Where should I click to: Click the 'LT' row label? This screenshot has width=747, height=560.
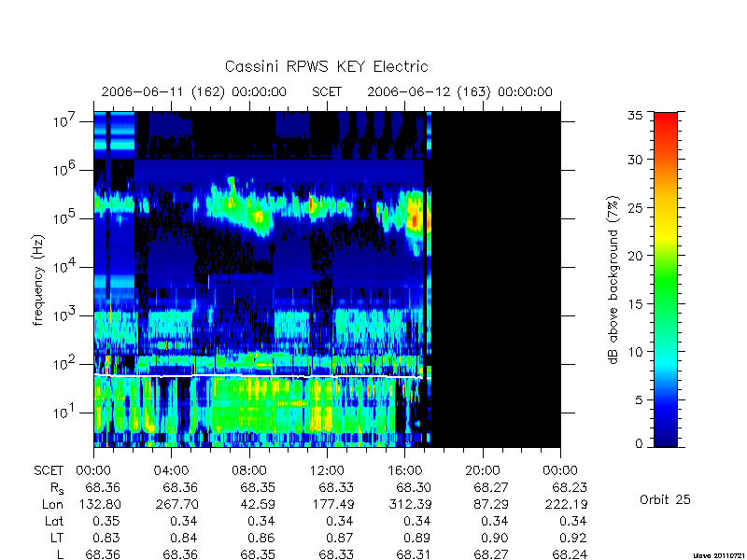(x=57, y=538)
